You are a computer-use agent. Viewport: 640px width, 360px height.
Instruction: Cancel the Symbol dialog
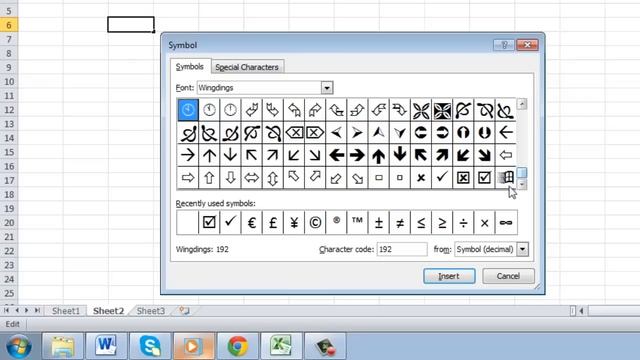point(508,276)
